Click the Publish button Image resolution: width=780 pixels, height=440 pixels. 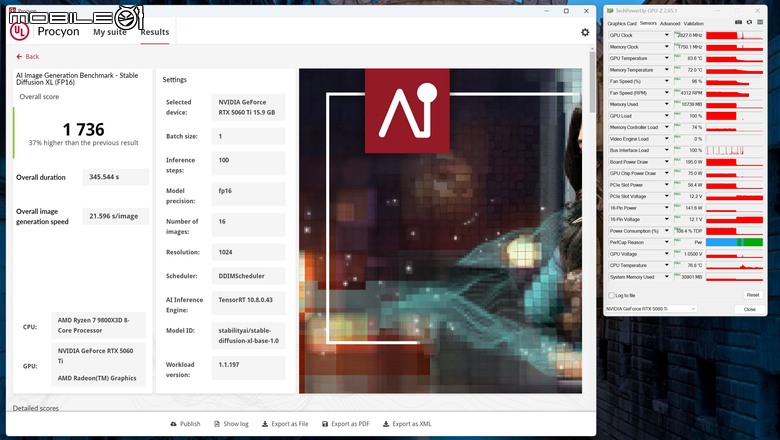(185, 424)
